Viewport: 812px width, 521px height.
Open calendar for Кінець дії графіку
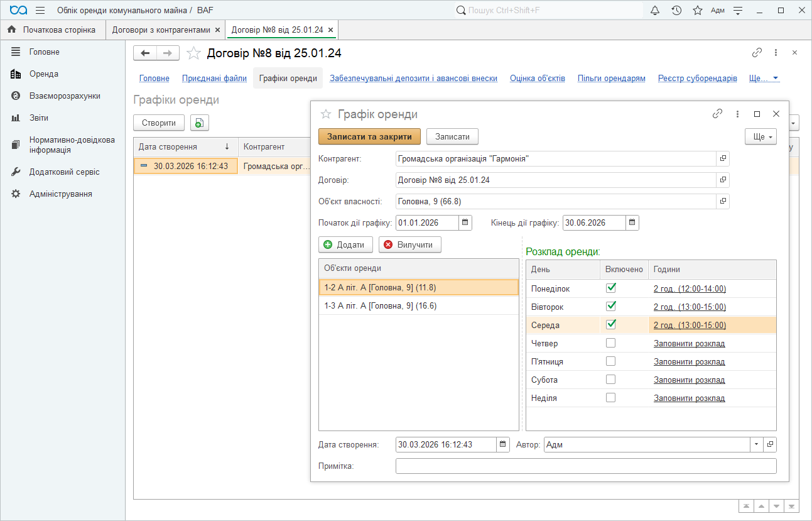[x=632, y=222]
